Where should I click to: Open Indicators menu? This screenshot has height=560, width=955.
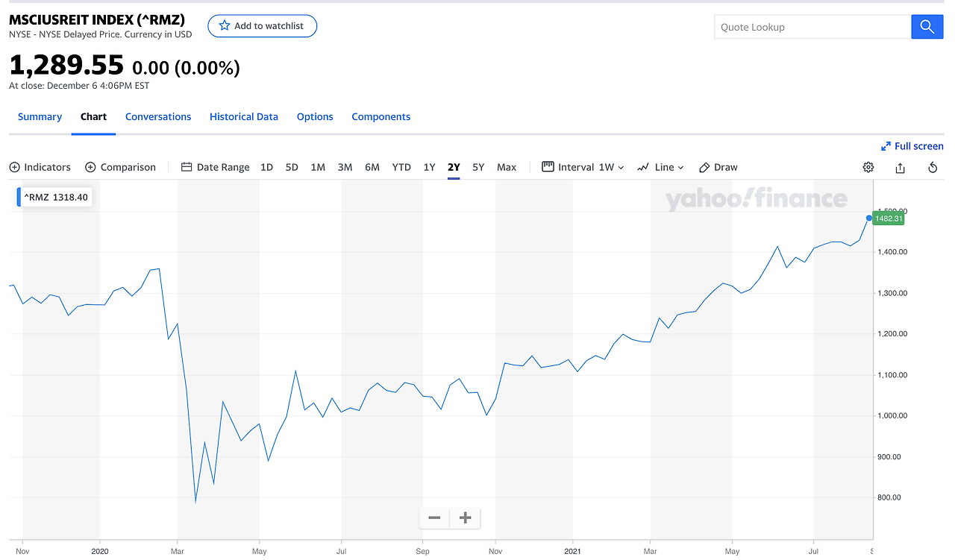tap(40, 167)
